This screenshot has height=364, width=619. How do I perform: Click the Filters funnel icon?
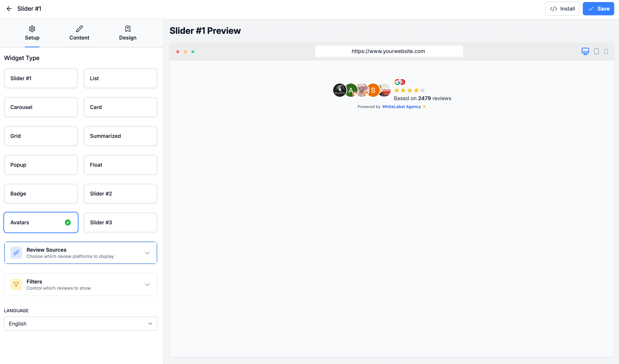(x=16, y=284)
